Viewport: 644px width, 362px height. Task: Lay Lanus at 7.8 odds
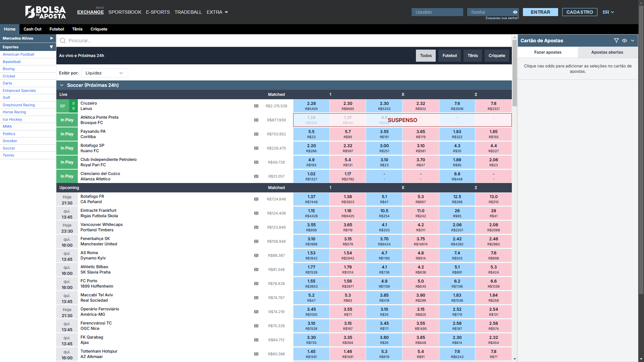tap(493, 106)
